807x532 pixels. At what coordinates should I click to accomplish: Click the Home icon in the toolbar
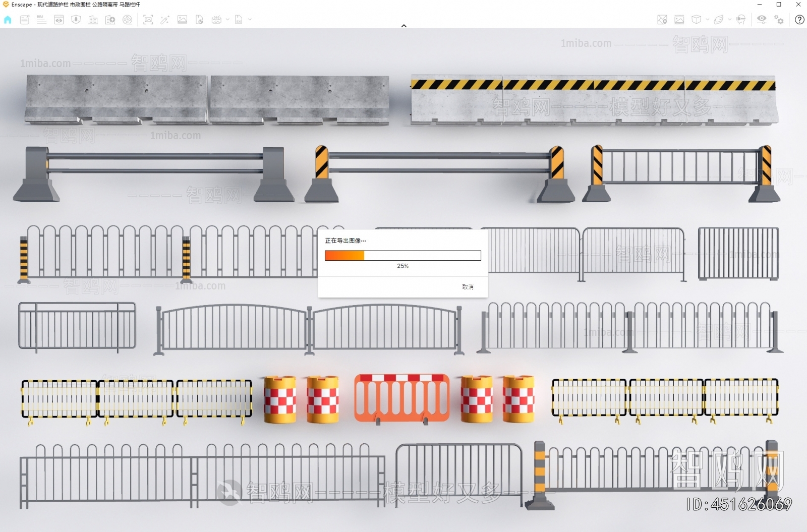click(x=8, y=20)
